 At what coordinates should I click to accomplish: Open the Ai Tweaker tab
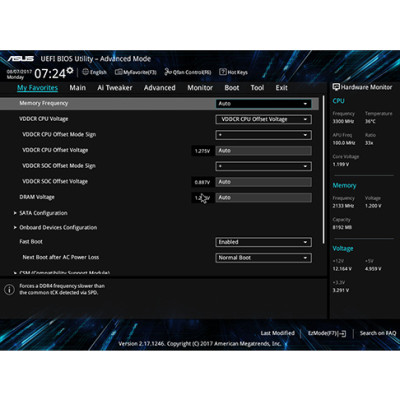click(115, 88)
